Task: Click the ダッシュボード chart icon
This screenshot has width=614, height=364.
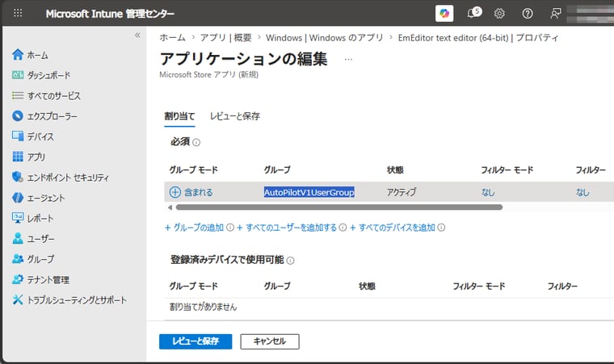Action: point(18,75)
